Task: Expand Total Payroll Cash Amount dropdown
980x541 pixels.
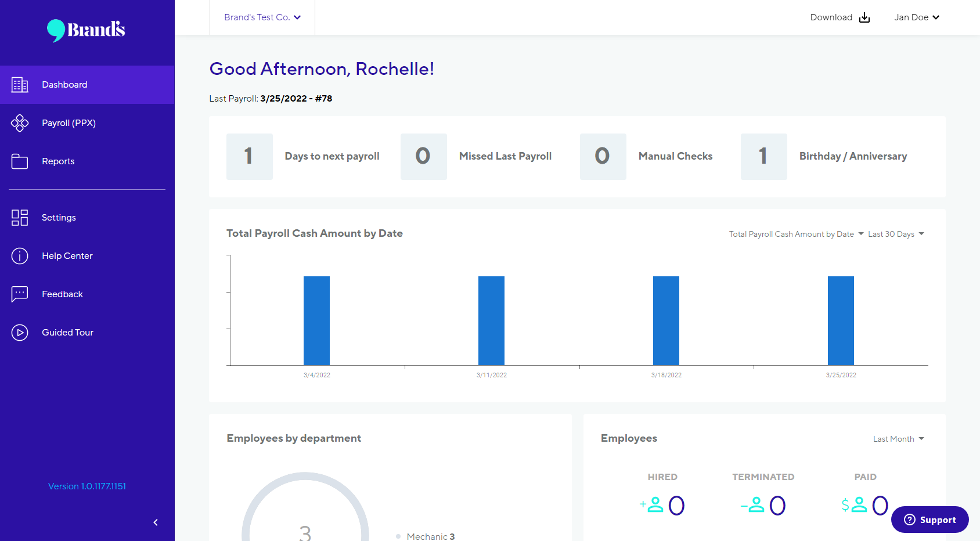Action: [x=797, y=234]
